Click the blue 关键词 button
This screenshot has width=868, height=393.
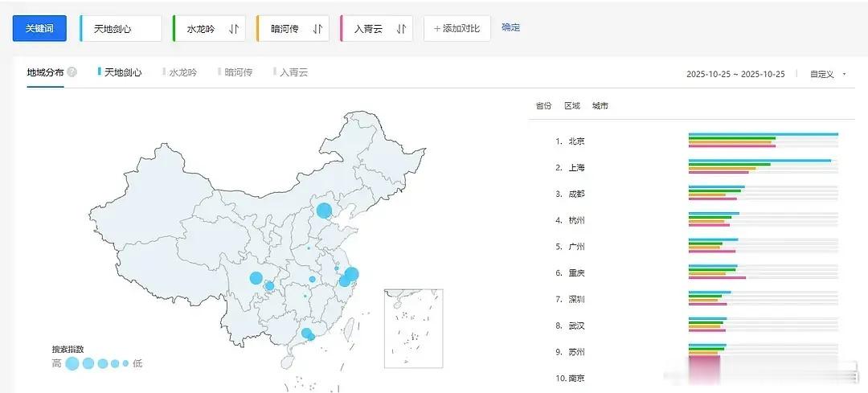39,28
